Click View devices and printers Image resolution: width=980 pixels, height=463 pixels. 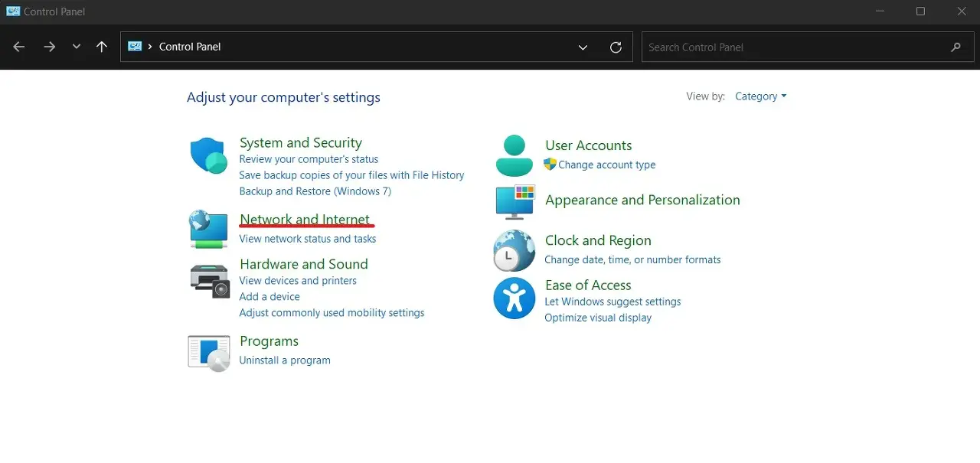pyautogui.click(x=298, y=281)
